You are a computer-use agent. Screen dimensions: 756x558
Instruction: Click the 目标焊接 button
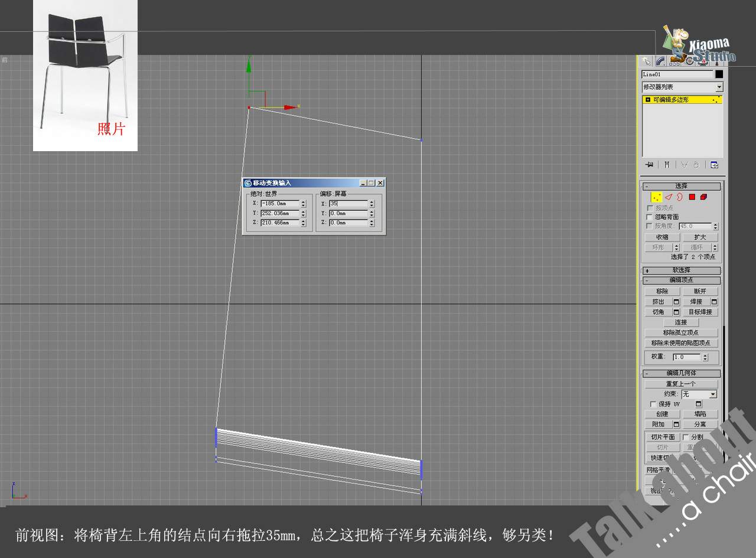click(x=700, y=312)
